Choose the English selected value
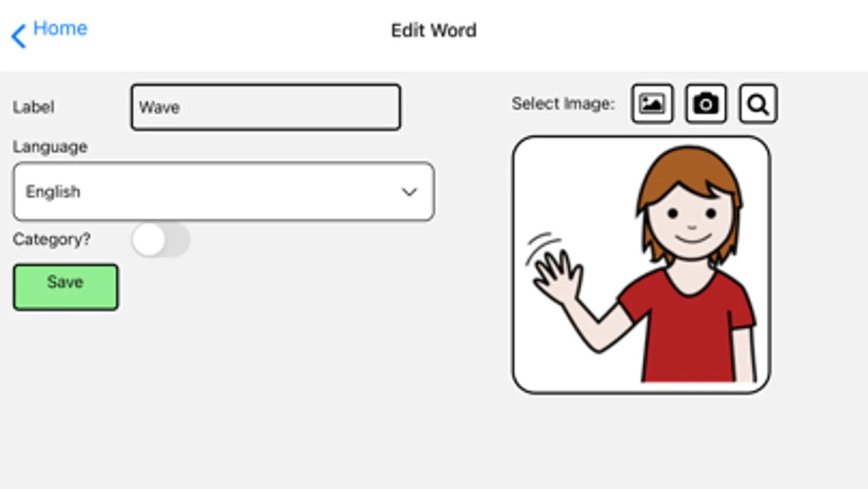Image resolution: width=868 pixels, height=489 pixels. click(x=53, y=192)
